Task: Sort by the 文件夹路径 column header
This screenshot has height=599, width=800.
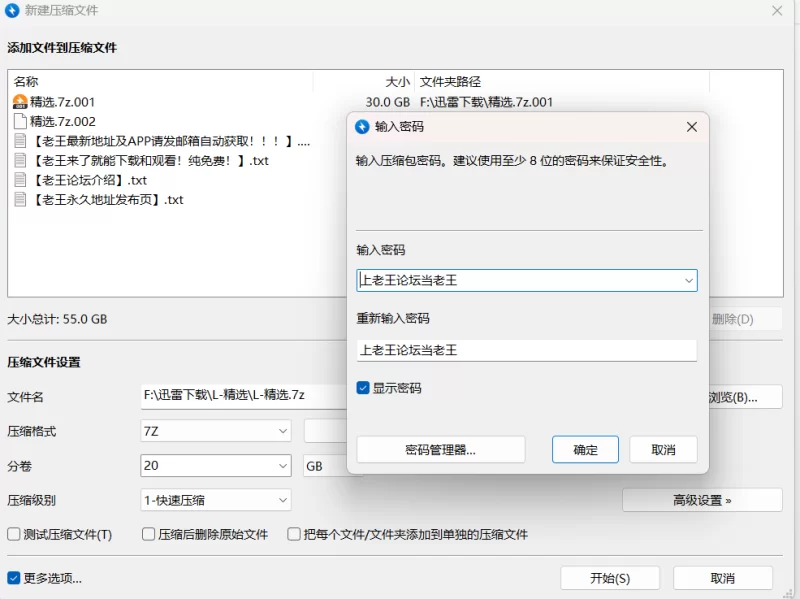Action: pos(560,82)
